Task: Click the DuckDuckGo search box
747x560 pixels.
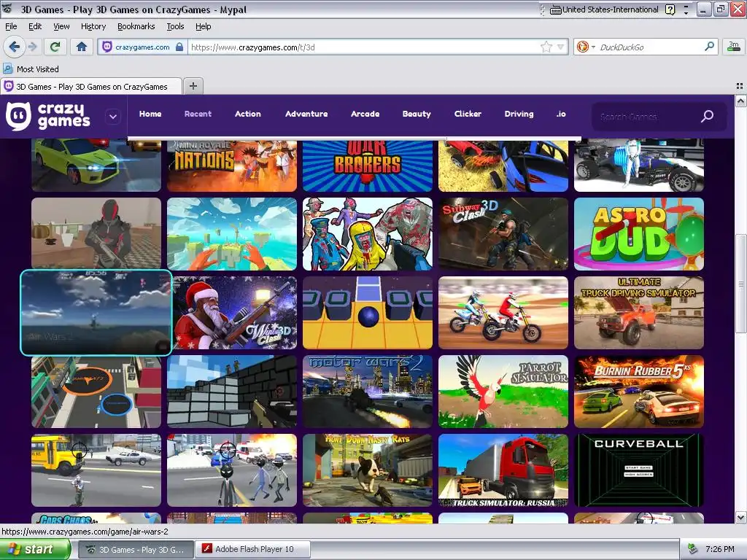Action: [x=650, y=47]
